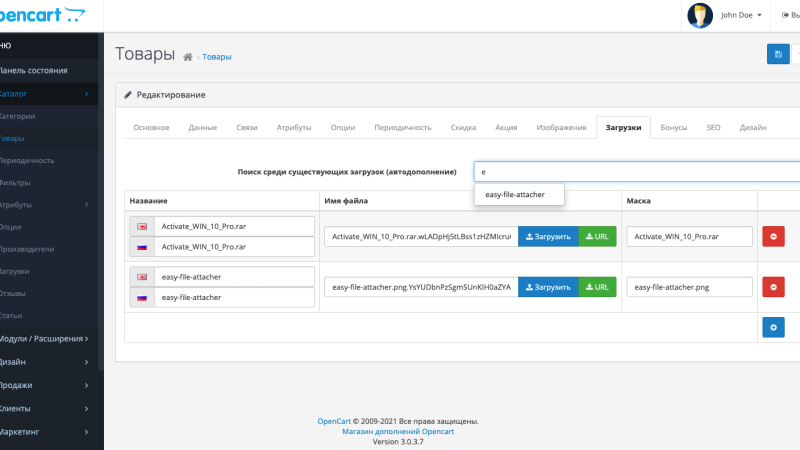Switch to the Данные tab
The height and width of the screenshot is (450, 800).
[x=203, y=128]
